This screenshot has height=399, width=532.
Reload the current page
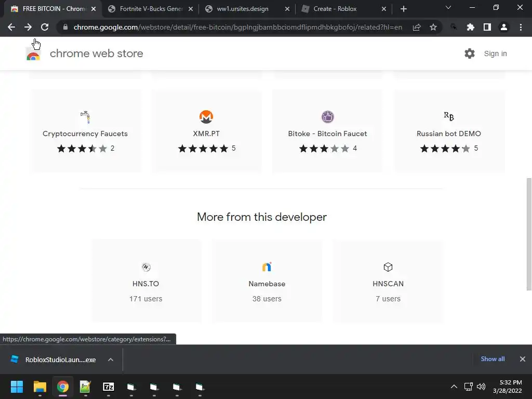point(45,27)
